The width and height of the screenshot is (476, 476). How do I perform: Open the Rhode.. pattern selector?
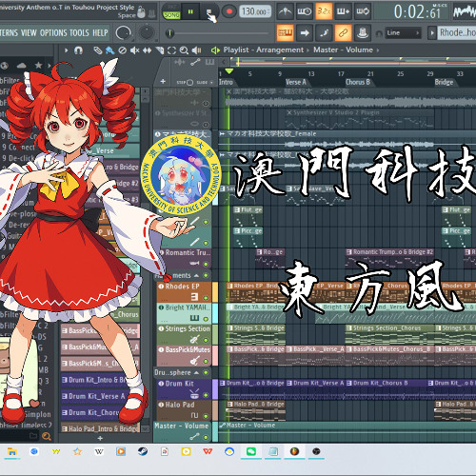tap(456, 32)
